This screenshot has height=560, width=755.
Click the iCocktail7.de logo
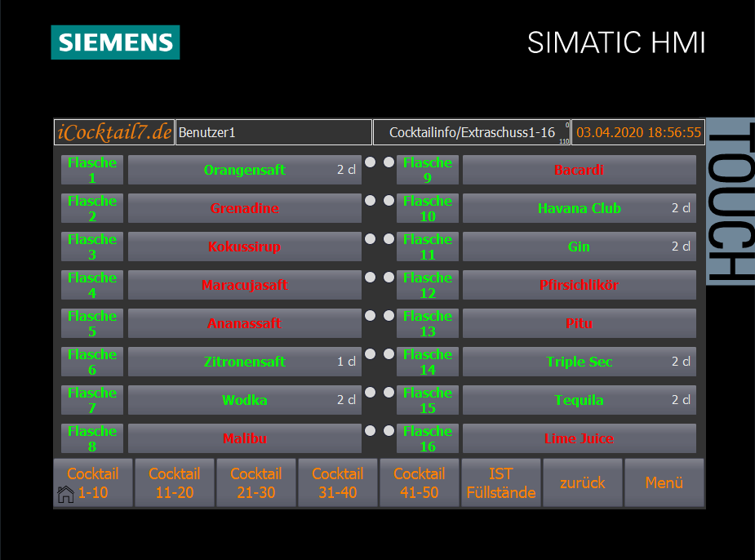pyautogui.click(x=113, y=132)
